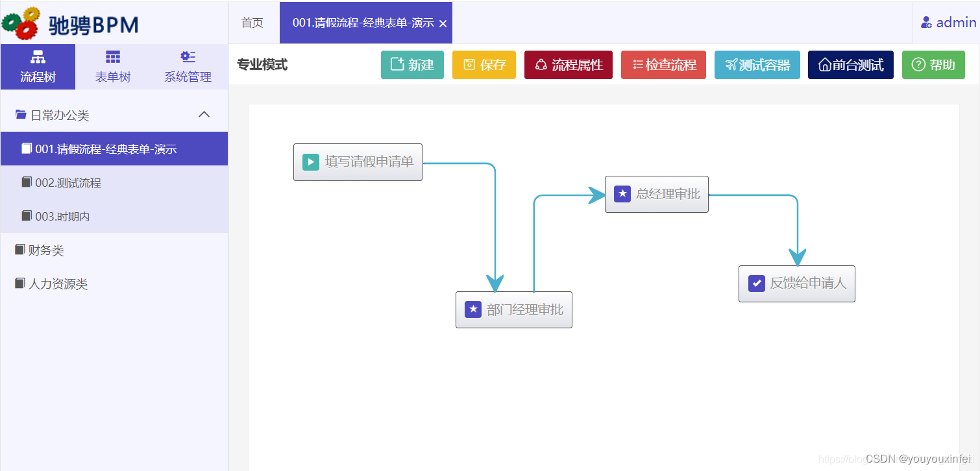Screen dimensions: 980x471
Task: Switch to the 首页 tab
Action: (252, 22)
